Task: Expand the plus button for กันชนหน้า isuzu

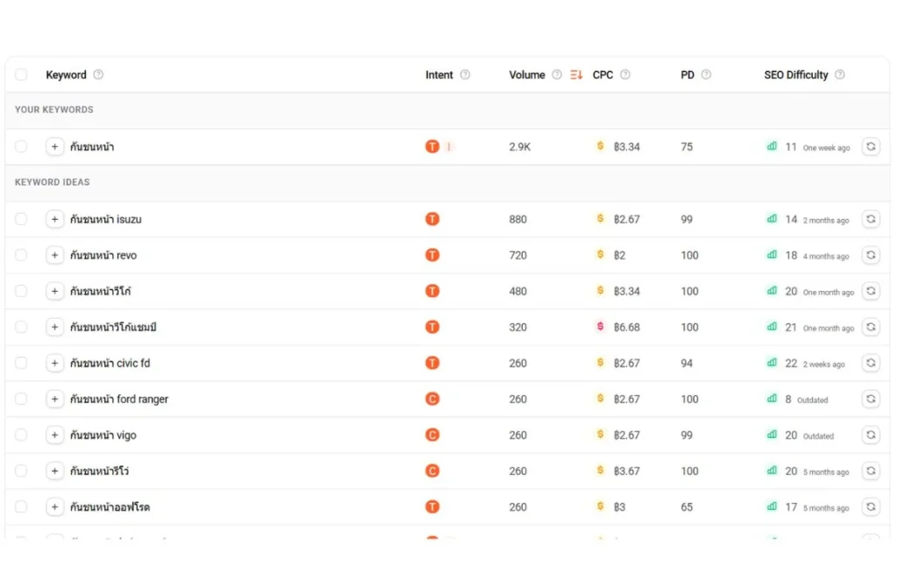Action: (54, 219)
